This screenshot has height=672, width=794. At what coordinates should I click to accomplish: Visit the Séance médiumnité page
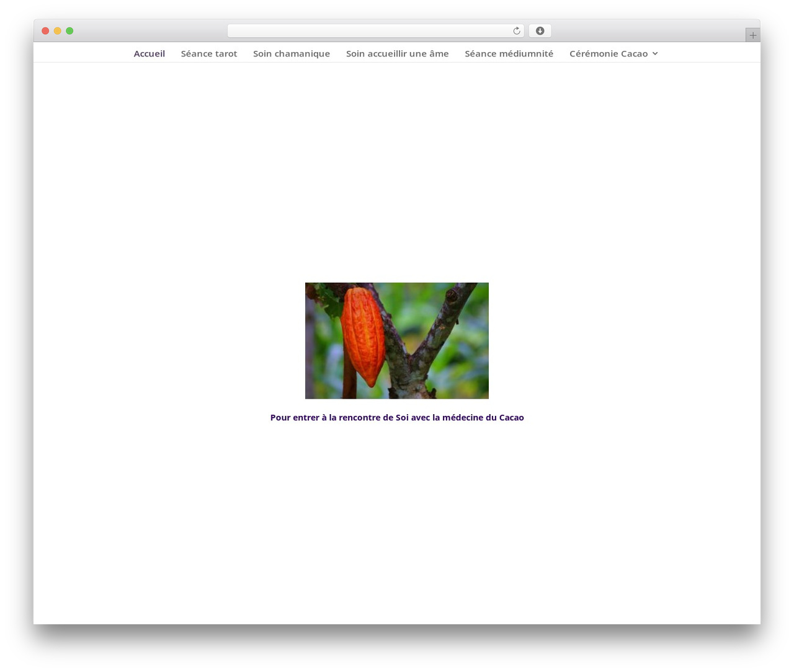point(509,54)
